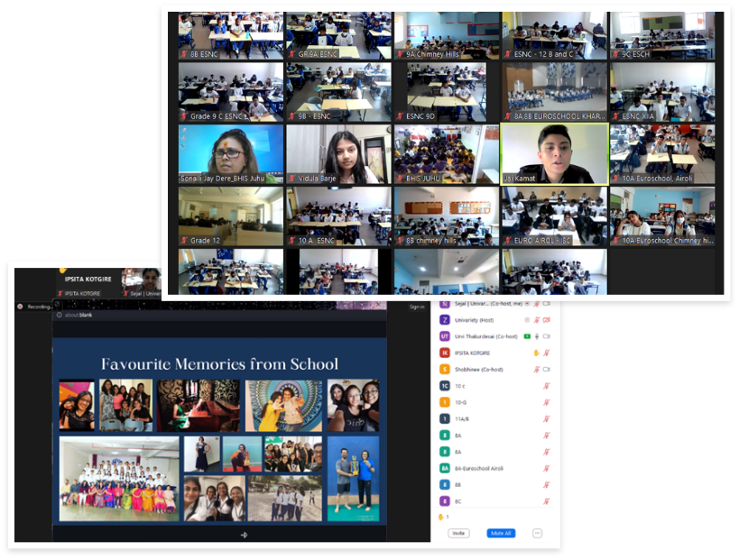Viewport: 739px width, 560px height.
Task: Click the Sign in link
Action: pyautogui.click(x=416, y=307)
